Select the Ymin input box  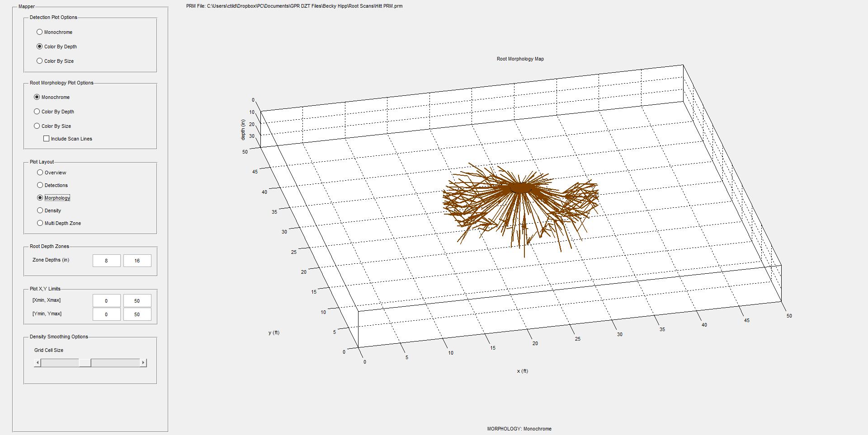106,314
